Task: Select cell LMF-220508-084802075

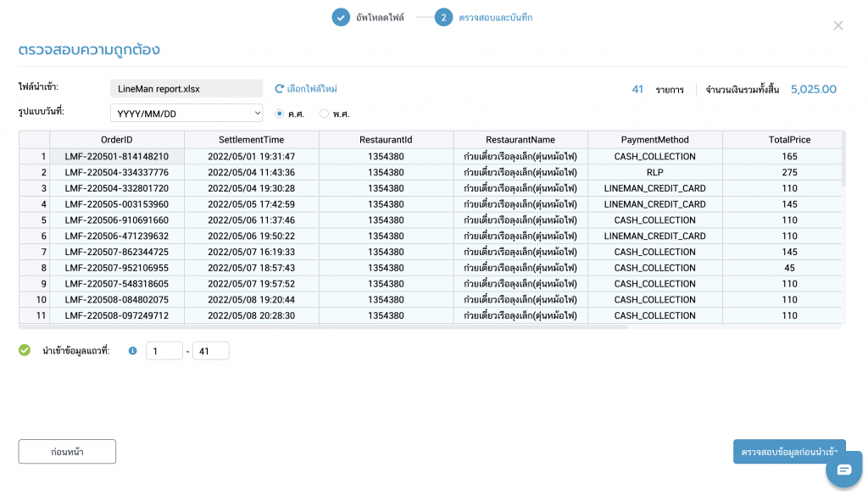Action: [117, 299]
